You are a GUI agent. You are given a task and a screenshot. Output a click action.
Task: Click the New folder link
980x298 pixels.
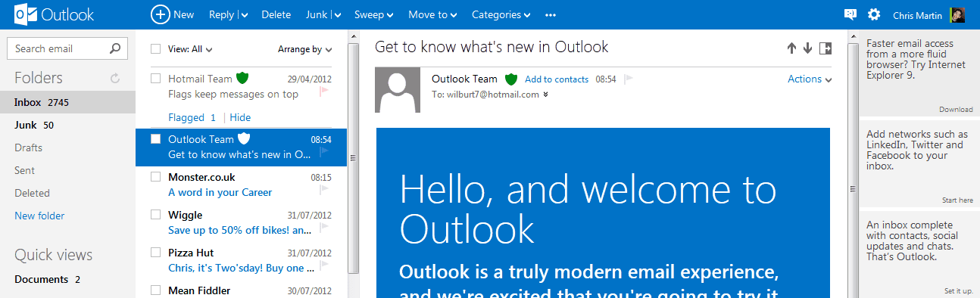click(39, 216)
